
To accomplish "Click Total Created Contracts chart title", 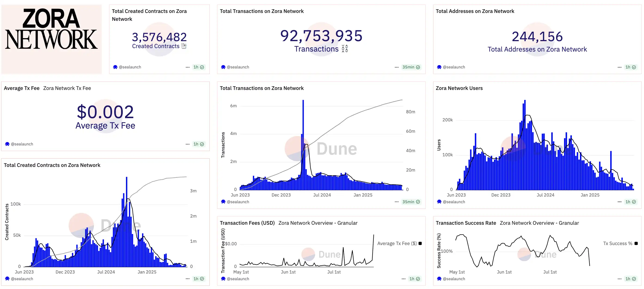I will 52,165.
